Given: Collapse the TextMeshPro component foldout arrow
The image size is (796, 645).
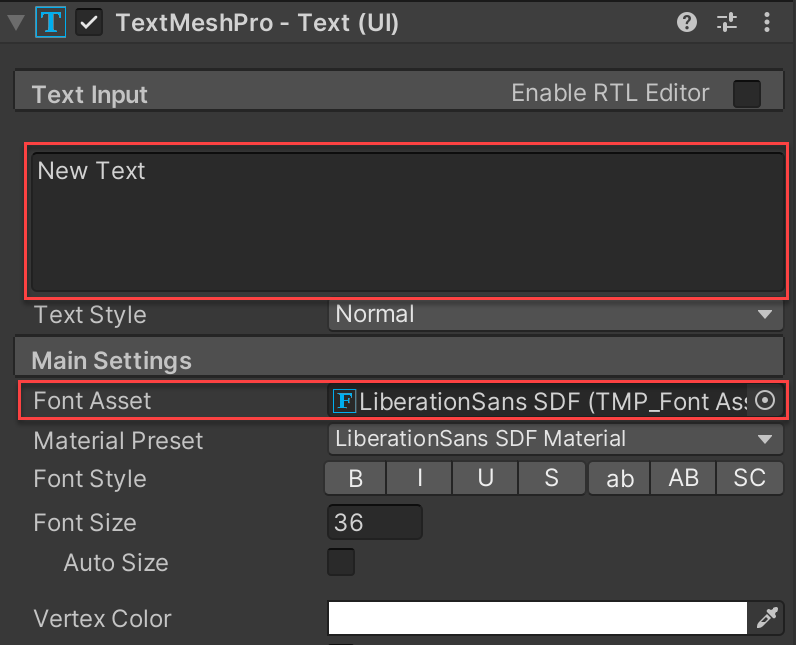Looking at the screenshot, I should point(17,23).
